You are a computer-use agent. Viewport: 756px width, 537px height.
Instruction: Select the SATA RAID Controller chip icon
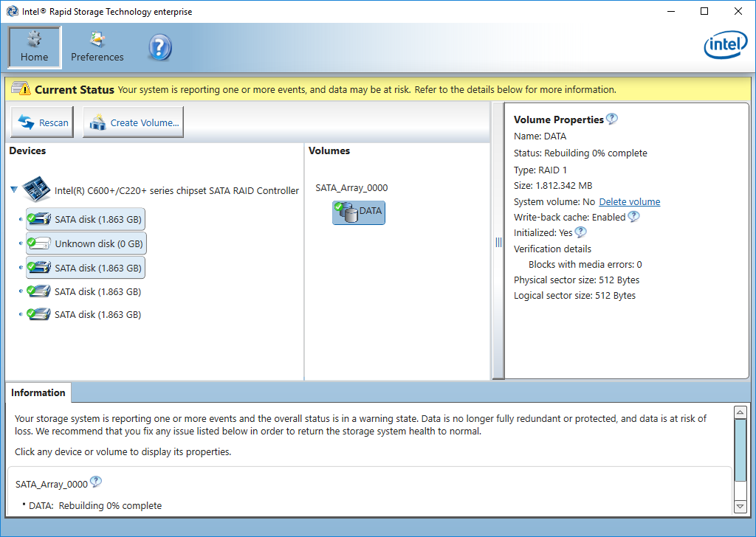point(36,190)
